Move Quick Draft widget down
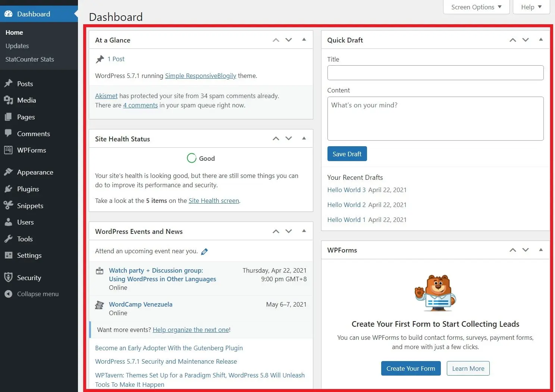The height and width of the screenshot is (392, 555). click(526, 40)
